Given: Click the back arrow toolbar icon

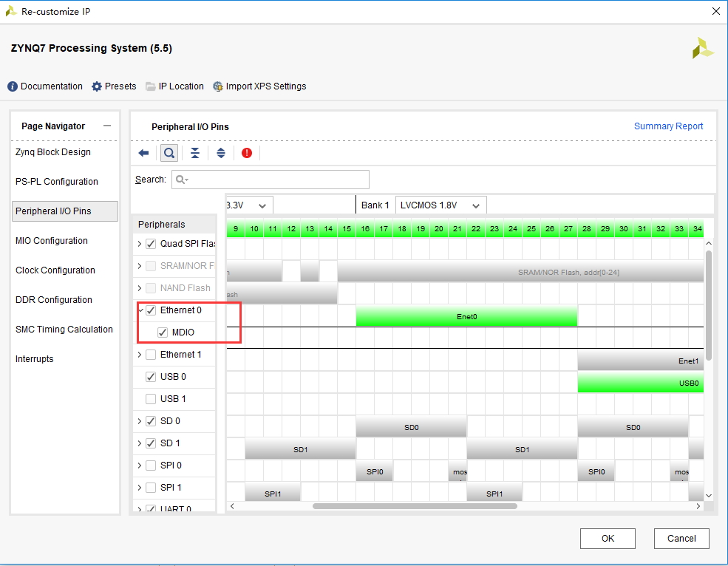Looking at the screenshot, I should point(143,153).
